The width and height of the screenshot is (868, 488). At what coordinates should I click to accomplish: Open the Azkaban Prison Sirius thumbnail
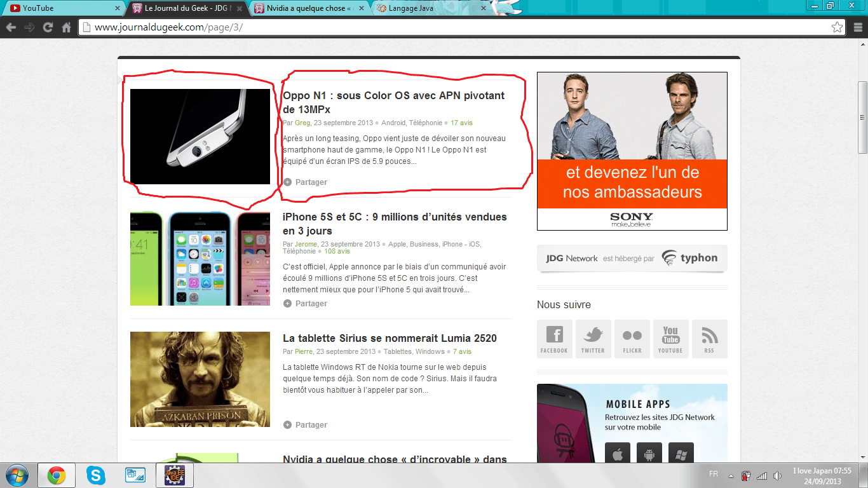tap(200, 379)
